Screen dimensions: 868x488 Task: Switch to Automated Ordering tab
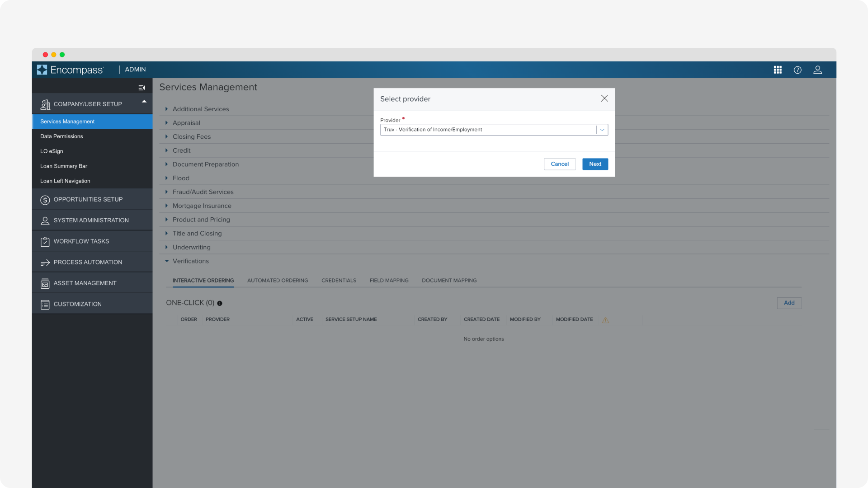(278, 281)
